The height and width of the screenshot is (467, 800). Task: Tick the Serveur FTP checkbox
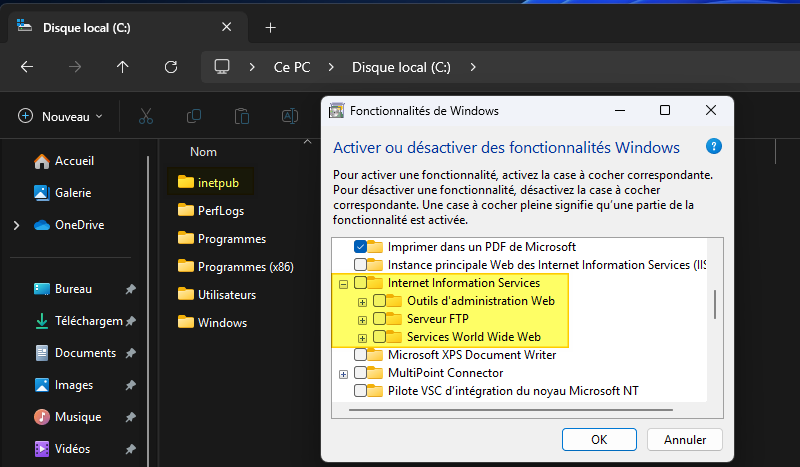tap(379, 319)
